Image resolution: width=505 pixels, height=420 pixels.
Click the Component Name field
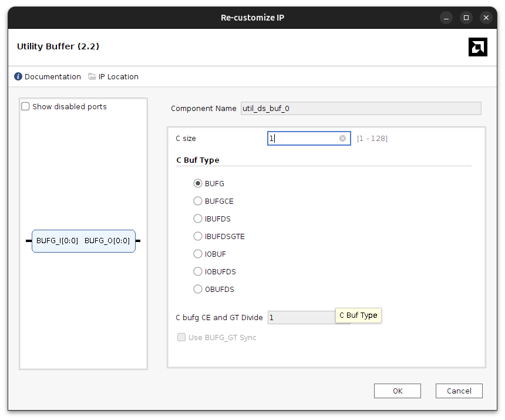(361, 108)
